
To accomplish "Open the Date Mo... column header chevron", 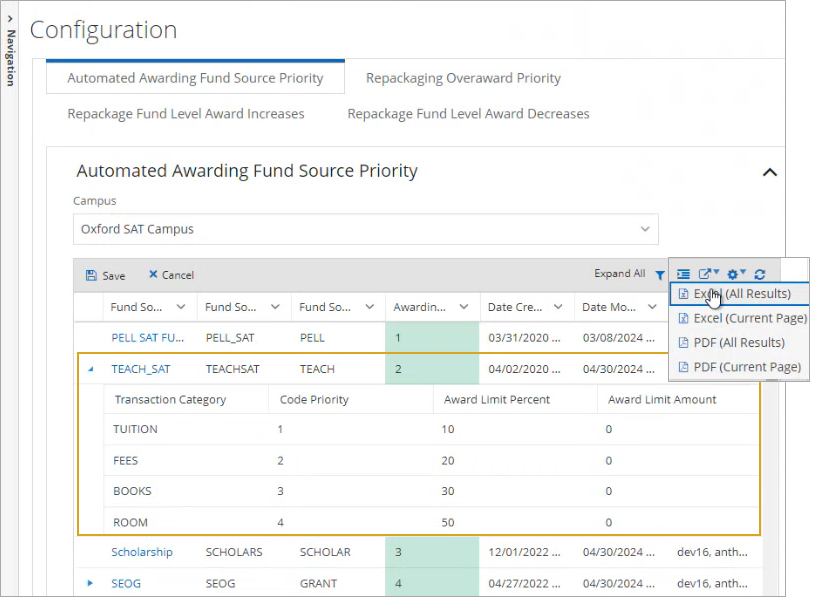I will pos(652,307).
